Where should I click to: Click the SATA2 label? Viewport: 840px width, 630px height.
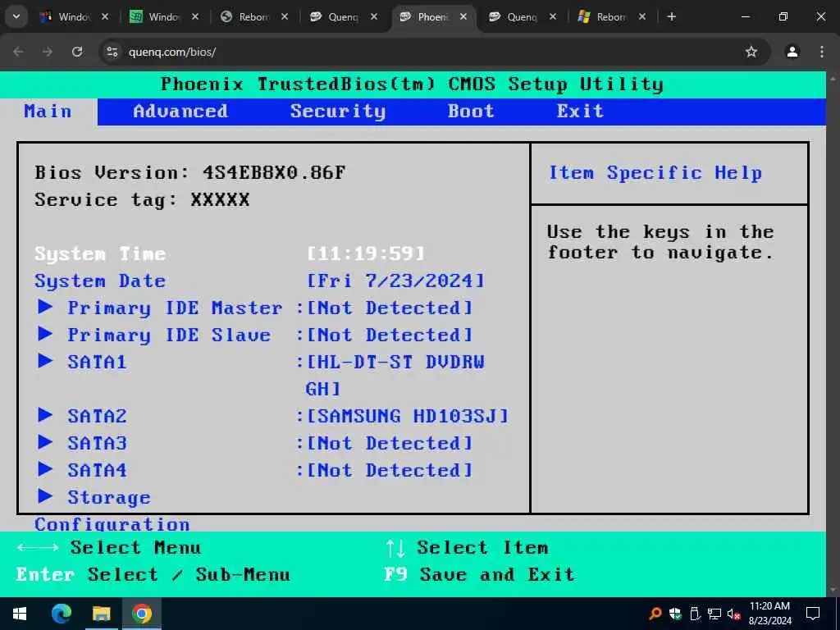[x=97, y=416]
